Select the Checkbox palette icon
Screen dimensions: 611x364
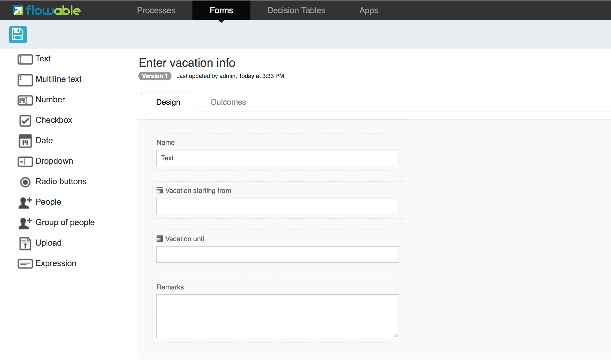pos(25,121)
